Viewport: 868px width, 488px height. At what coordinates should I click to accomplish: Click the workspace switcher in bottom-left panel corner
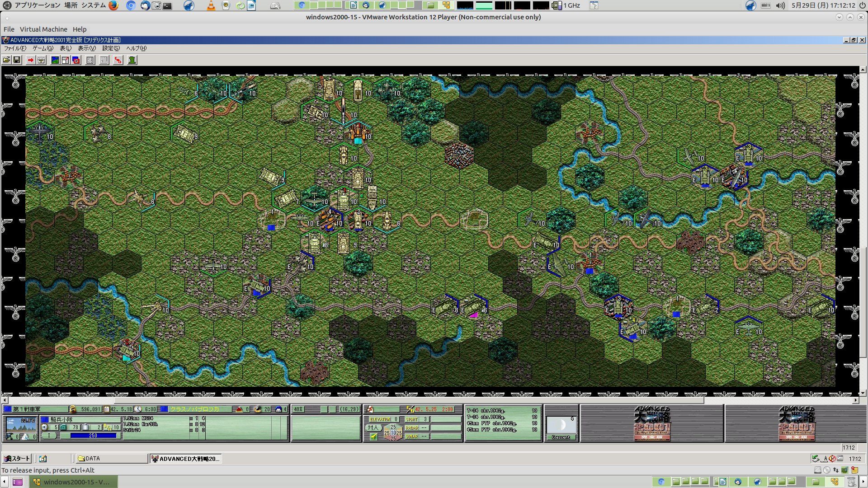tap(17, 482)
